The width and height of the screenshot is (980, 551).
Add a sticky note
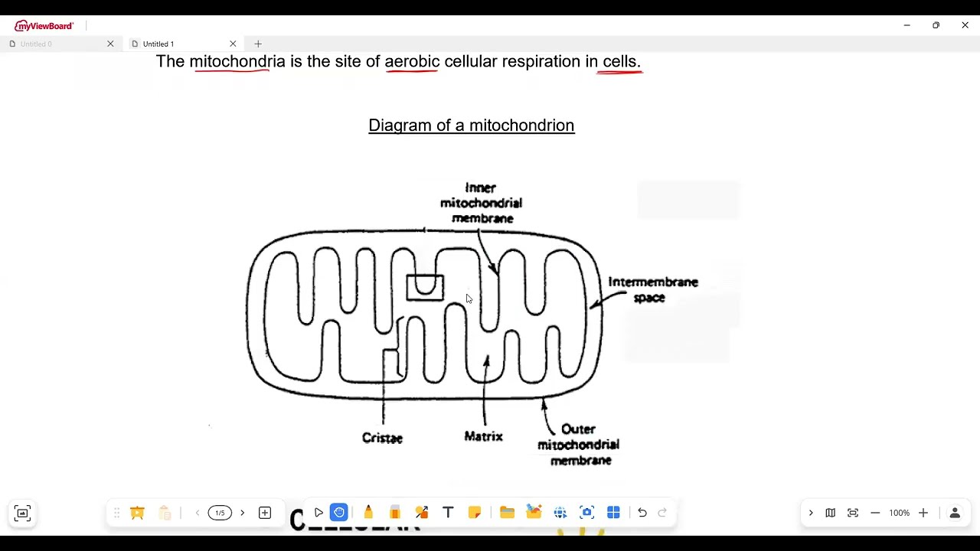tap(475, 513)
